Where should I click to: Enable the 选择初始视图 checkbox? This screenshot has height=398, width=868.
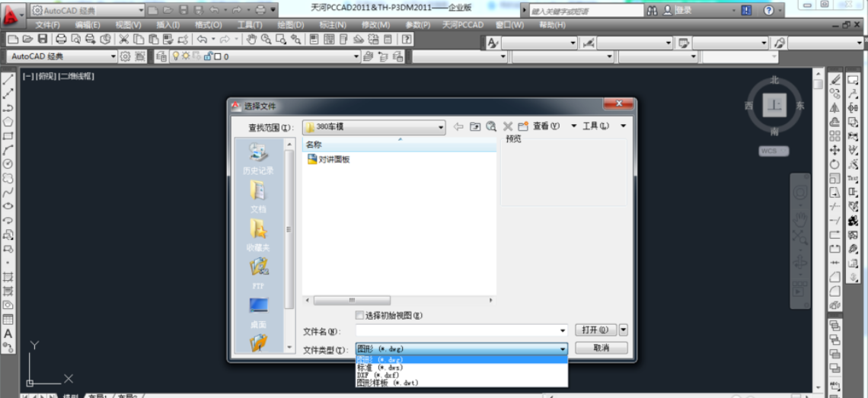coord(359,315)
